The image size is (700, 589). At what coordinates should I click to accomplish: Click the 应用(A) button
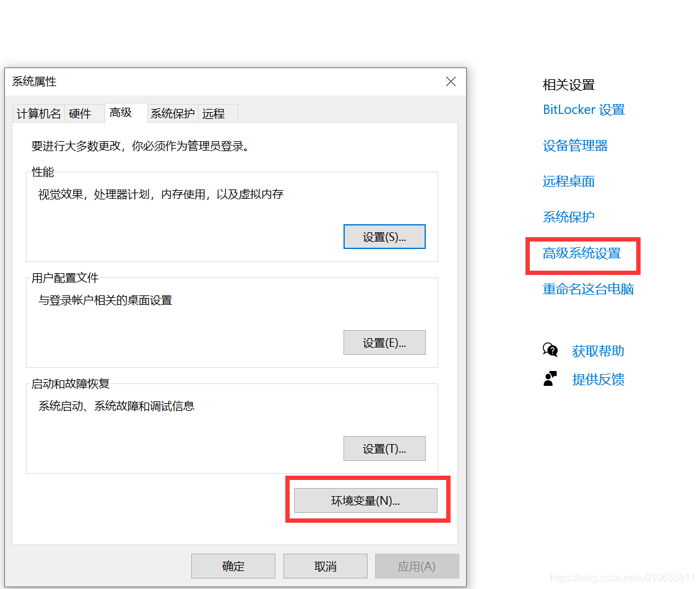[x=417, y=566]
